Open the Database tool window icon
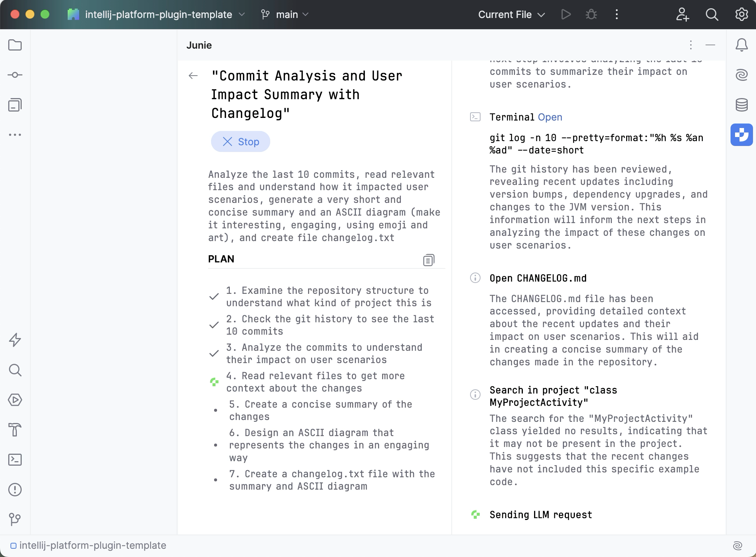 741,105
